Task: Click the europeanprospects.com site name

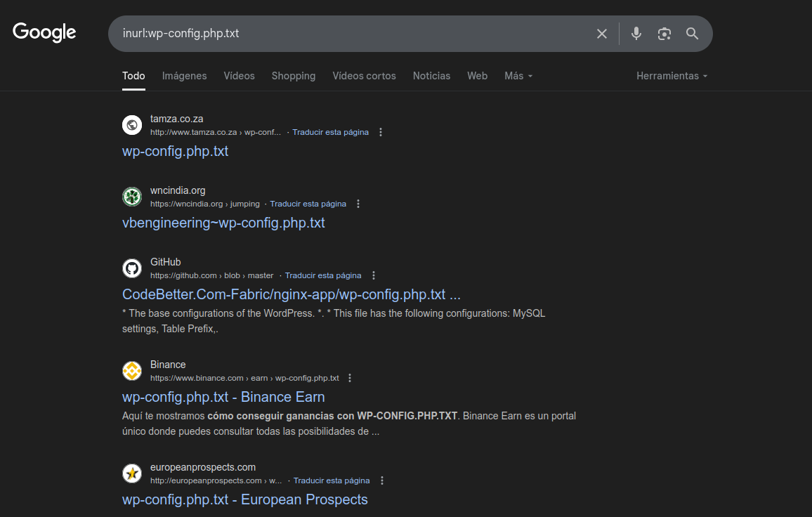Action: [x=203, y=466]
